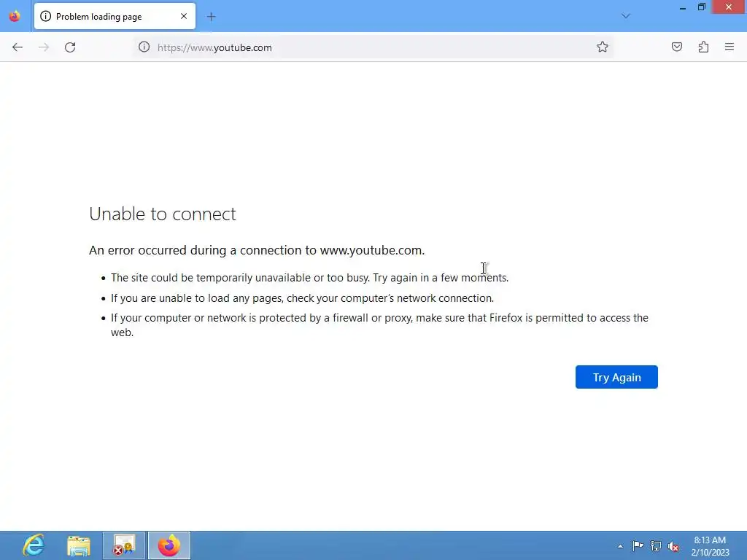Open the clock showing 8:13 AM
The width and height of the screenshot is (747, 560).
tap(710, 546)
